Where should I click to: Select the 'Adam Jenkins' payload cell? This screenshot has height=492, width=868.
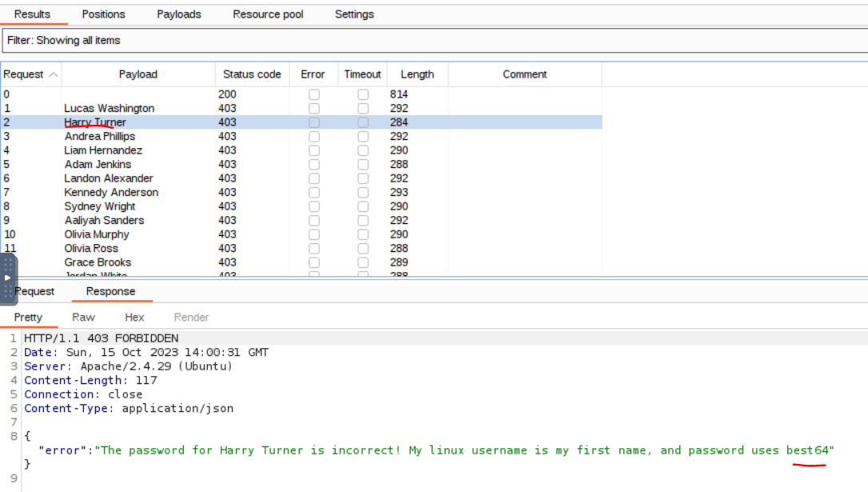pyautogui.click(x=98, y=165)
